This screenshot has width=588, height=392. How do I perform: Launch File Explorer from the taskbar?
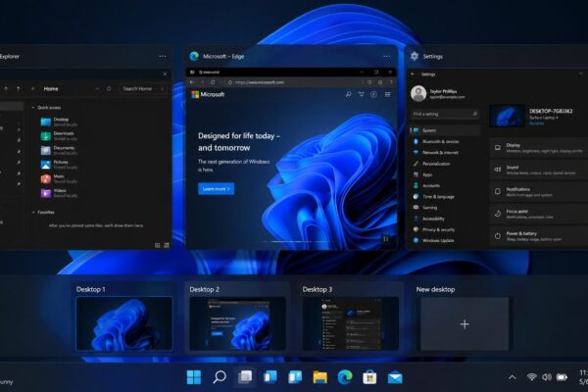(319, 377)
